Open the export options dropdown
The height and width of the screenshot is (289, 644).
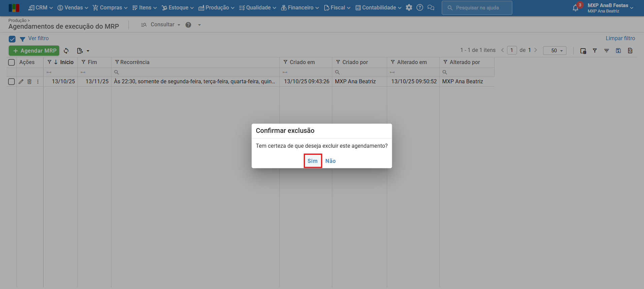tap(83, 51)
